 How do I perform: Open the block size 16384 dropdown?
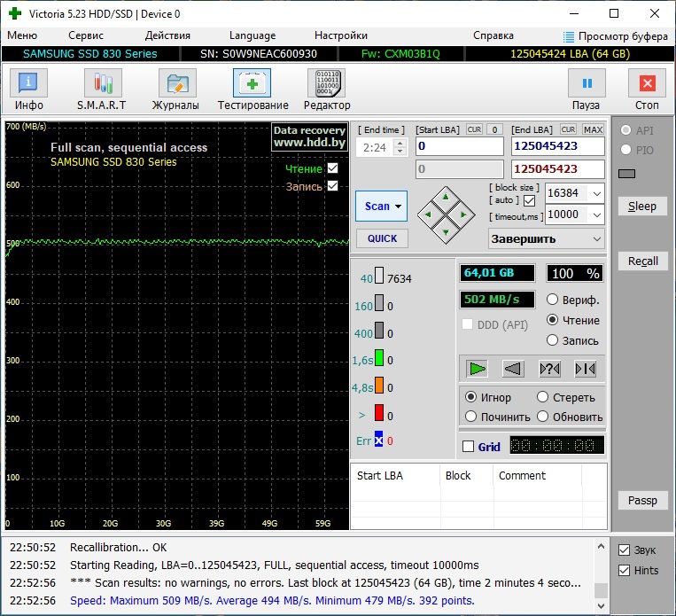tap(596, 193)
